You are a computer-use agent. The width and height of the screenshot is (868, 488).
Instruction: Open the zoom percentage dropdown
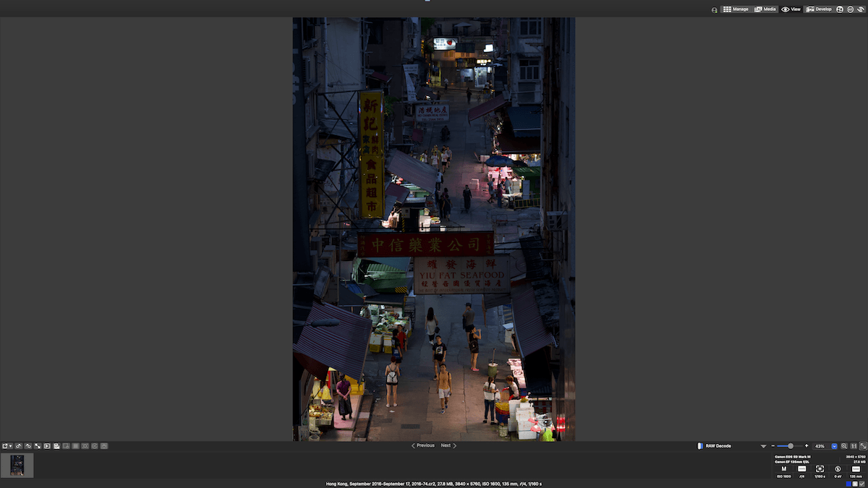coord(834,446)
